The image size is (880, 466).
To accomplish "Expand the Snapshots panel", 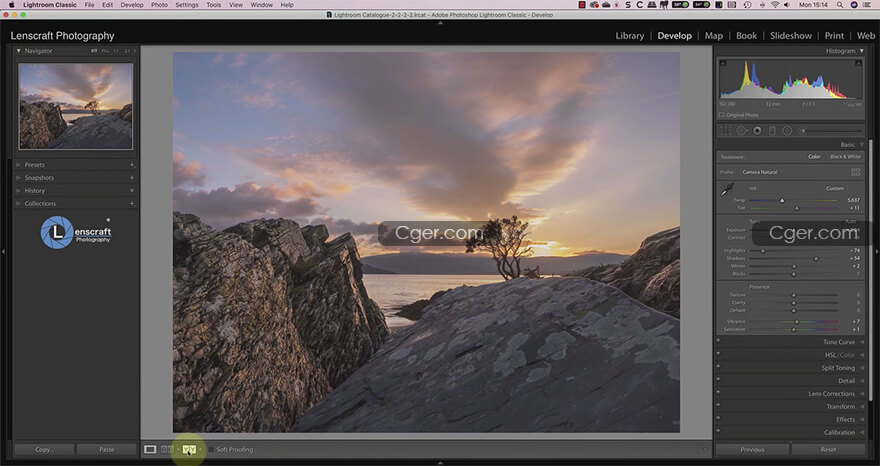I will (x=19, y=178).
